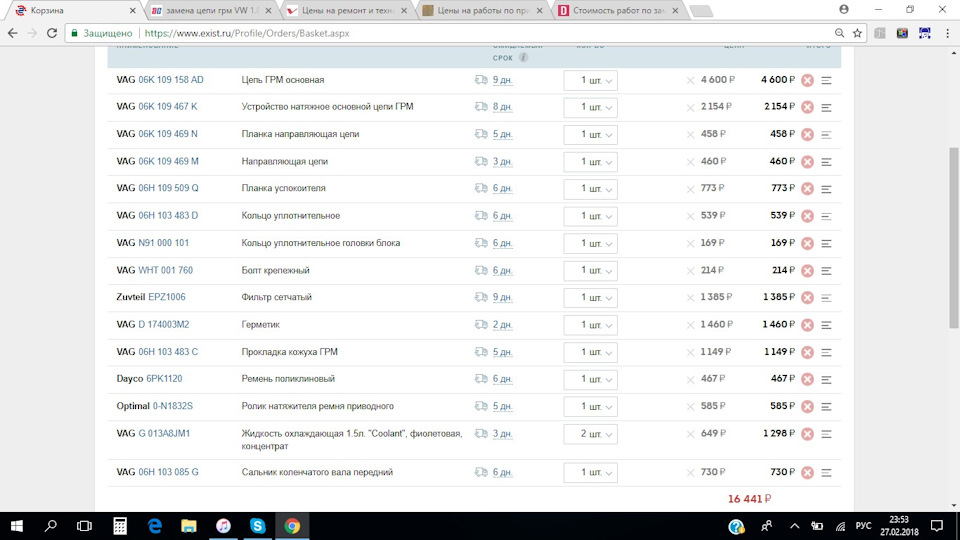Change quantity of Ремень поликлиновый
This screenshot has width=960, height=540.
click(x=590, y=380)
